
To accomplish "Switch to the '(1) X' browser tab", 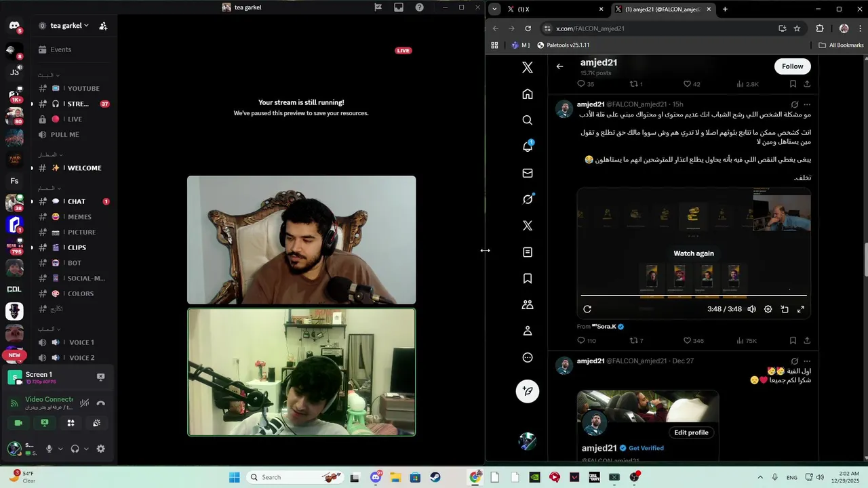I will [x=553, y=9].
